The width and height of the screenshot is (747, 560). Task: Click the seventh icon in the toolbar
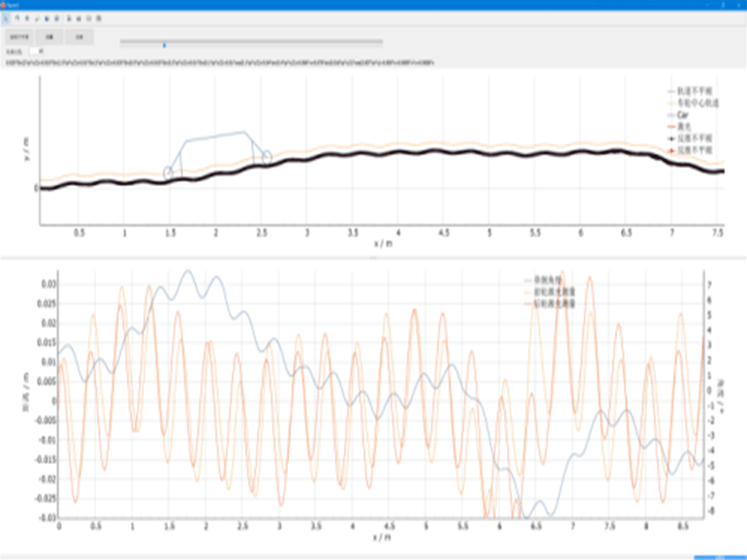tap(69, 18)
